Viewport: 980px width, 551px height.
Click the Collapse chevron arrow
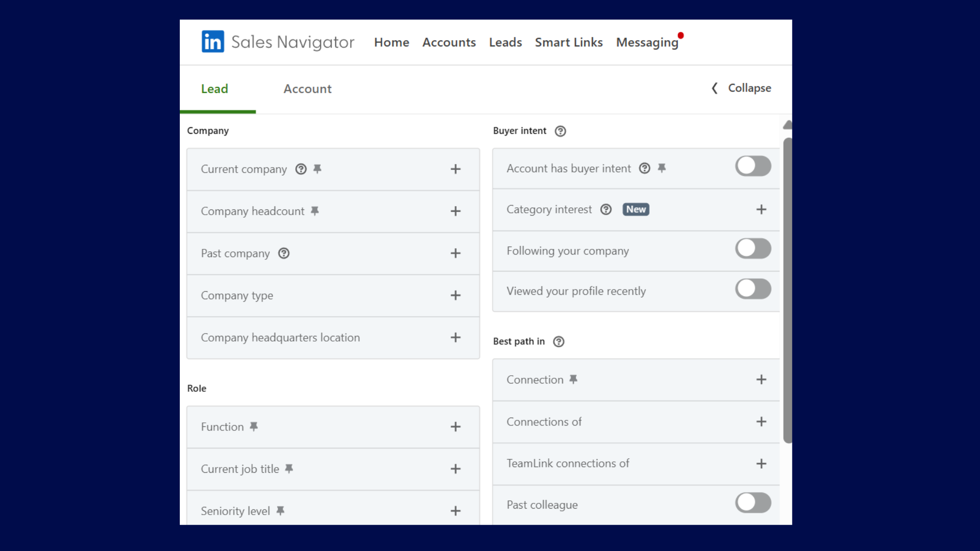[x=714, y=88]
